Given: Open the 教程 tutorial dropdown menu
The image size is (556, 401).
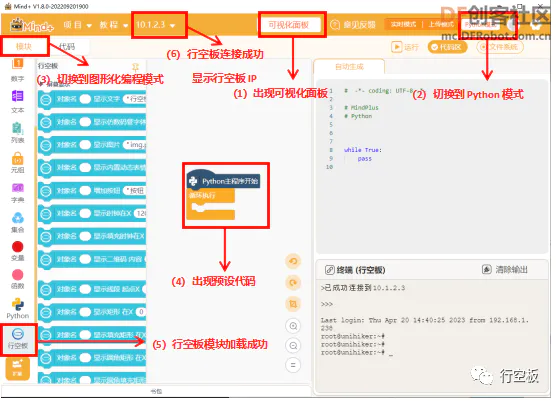Looking at the screenshot, I should [x=113, y=25].
